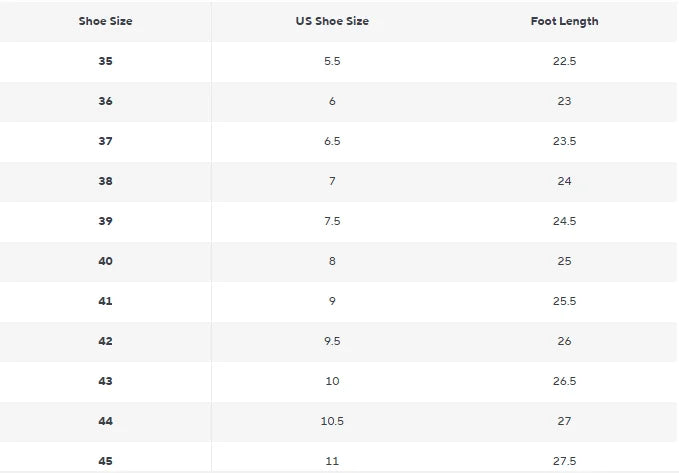679x473 pixels.
Task: Click foot length 23.5 value
Action: point(564,141)
